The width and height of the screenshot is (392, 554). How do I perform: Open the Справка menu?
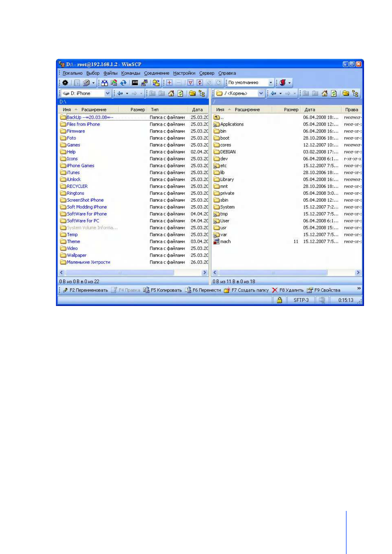click(x=227, y=73)
